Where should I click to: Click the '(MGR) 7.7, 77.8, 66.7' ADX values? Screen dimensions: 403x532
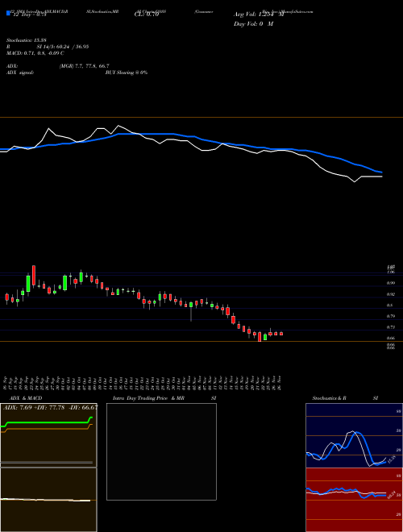point(84,66)
